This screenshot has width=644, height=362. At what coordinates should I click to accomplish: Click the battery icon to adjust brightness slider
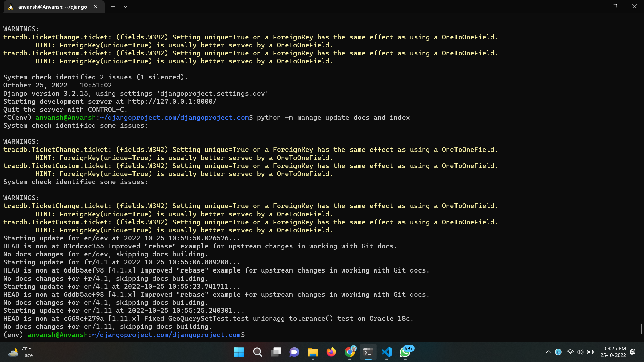coord(590,352)
